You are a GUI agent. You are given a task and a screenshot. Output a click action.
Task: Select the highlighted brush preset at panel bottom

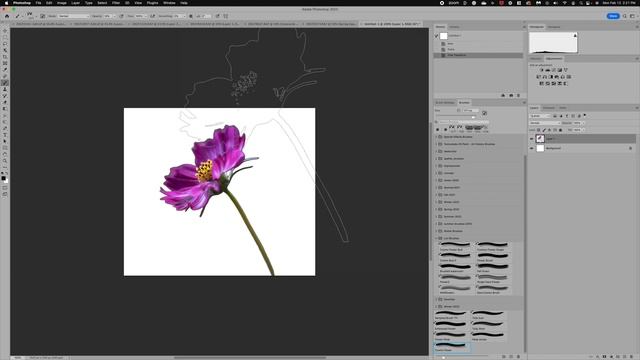[x=452, y=347]
